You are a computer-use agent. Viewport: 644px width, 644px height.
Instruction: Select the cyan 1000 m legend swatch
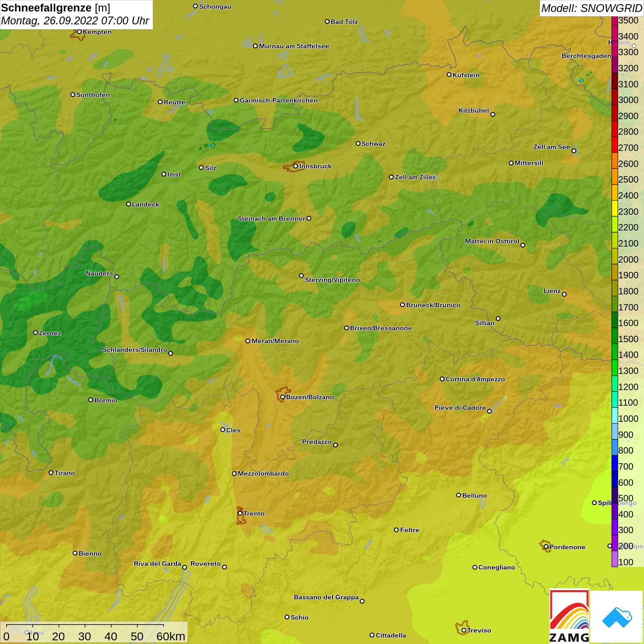click(615, 416)
